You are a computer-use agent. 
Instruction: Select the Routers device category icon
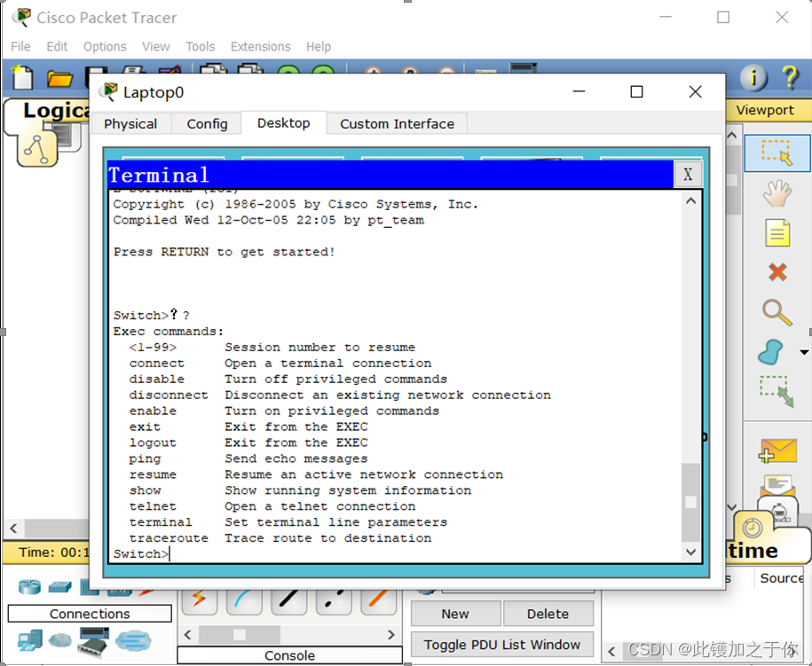click(x=29, y=587)
